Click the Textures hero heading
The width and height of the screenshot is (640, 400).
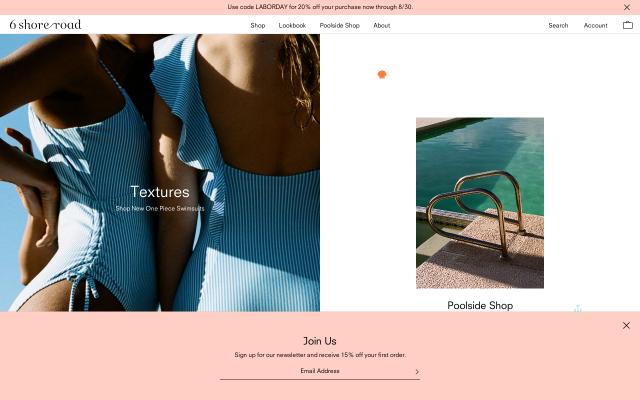160,192
